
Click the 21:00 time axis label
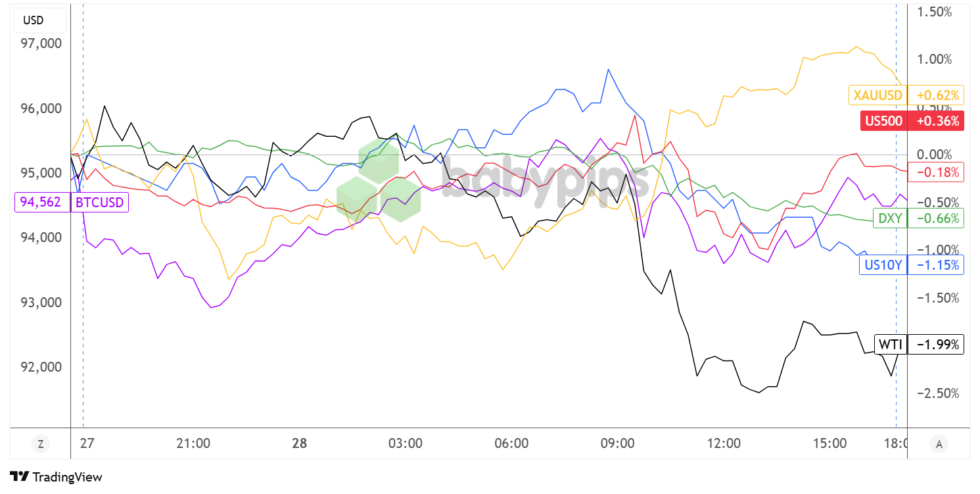193,444
